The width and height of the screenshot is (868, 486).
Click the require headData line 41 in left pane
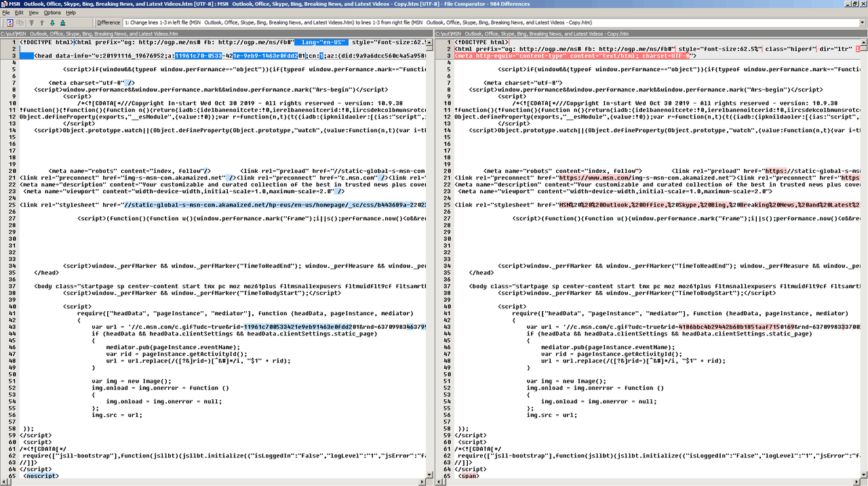tap(245, 313)
